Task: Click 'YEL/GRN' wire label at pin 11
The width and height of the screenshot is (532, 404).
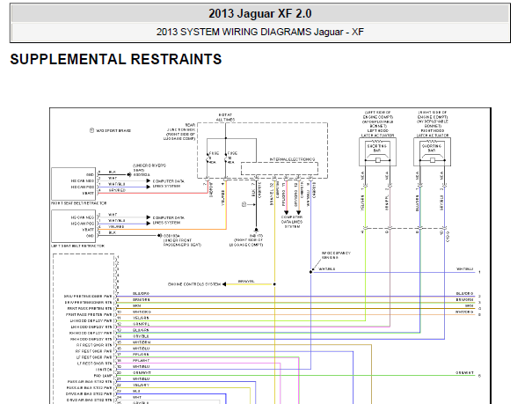Action: coord(141,318)
